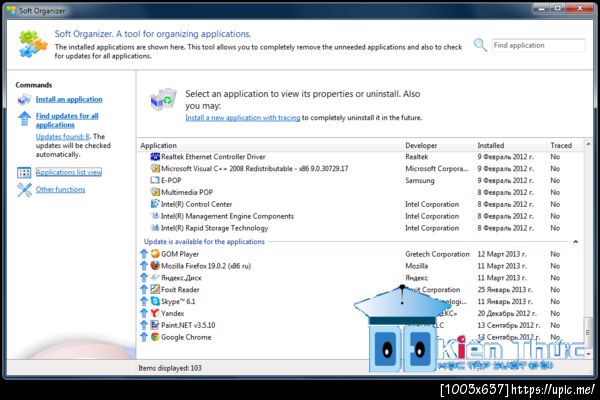Screen dimensions: 600x400
Task: Click the 12 Март 2013 installed date
Action: click(x=502, y=254)
